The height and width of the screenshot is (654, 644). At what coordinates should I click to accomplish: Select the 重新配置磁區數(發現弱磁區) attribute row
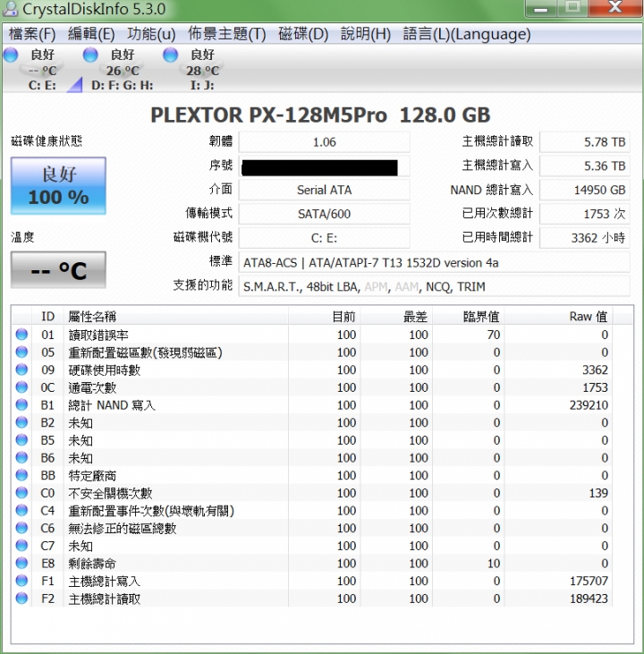coord(312,352)
